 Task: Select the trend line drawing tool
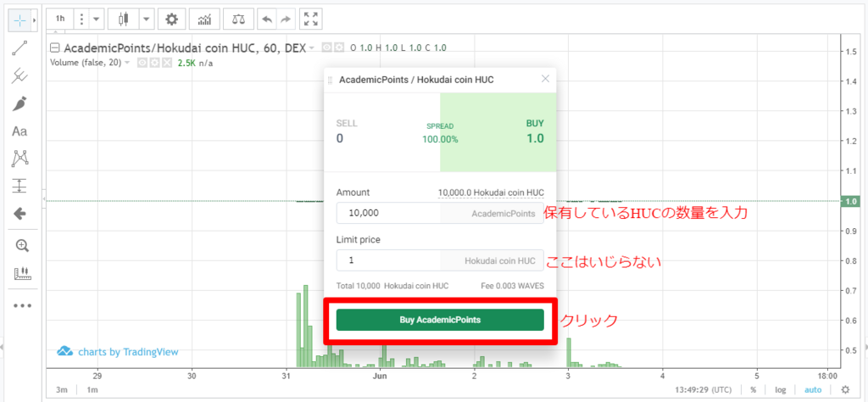coord(20,48)
